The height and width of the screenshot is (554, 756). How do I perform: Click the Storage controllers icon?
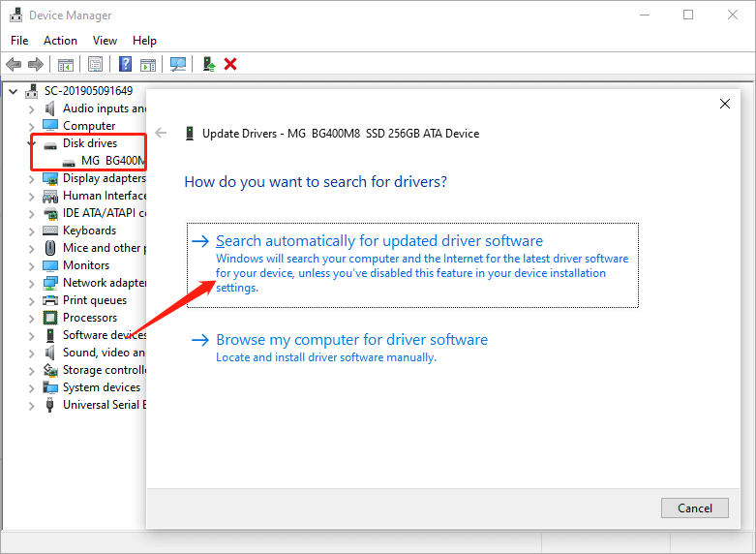coord(50,370)
